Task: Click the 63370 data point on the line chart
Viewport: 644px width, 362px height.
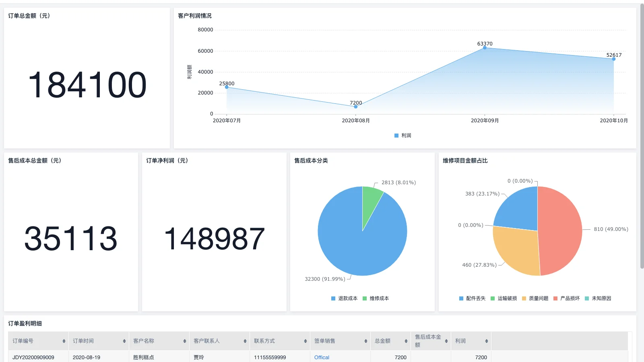Action: pyautogui.click(x=485, y=47)
